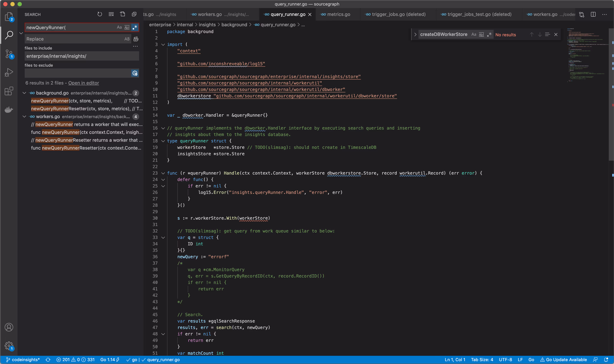Click Go 1.14 version in status bar
614x364 pixels.
[110, 360]
